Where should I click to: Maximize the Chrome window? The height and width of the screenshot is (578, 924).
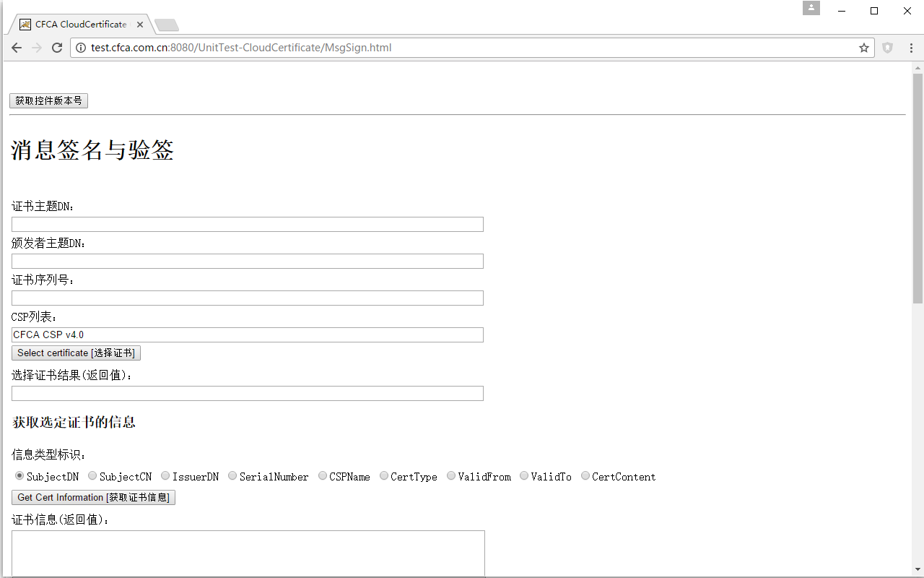click(x=874, y=11)
